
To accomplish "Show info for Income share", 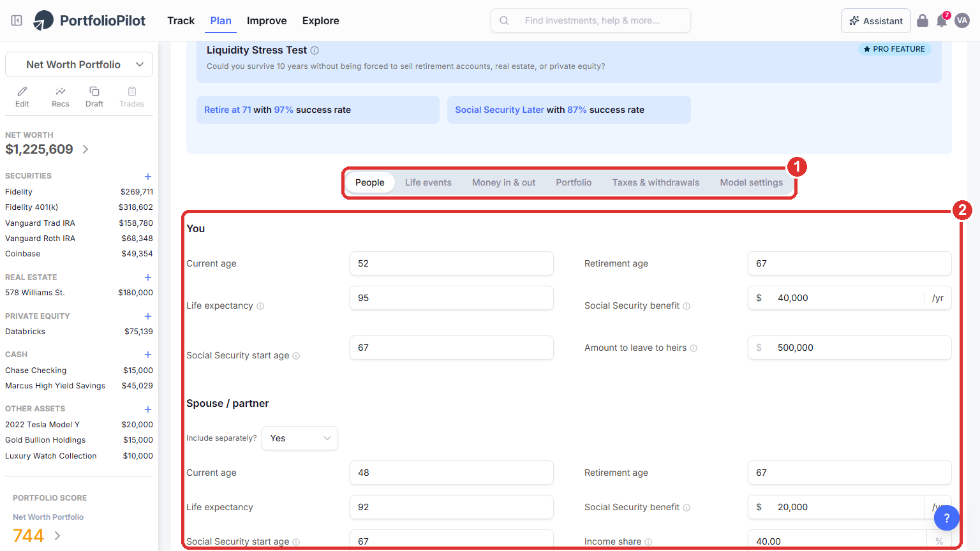I will pyautogui.click(x=648, y=542).
